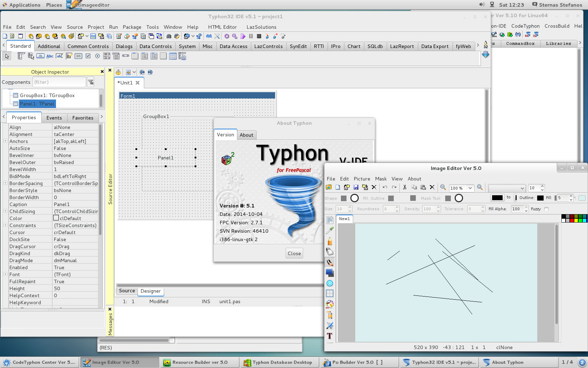Toggle the Fuzzy checkbox
Viewport: 588px width, 368px height.
click(546, 209)
